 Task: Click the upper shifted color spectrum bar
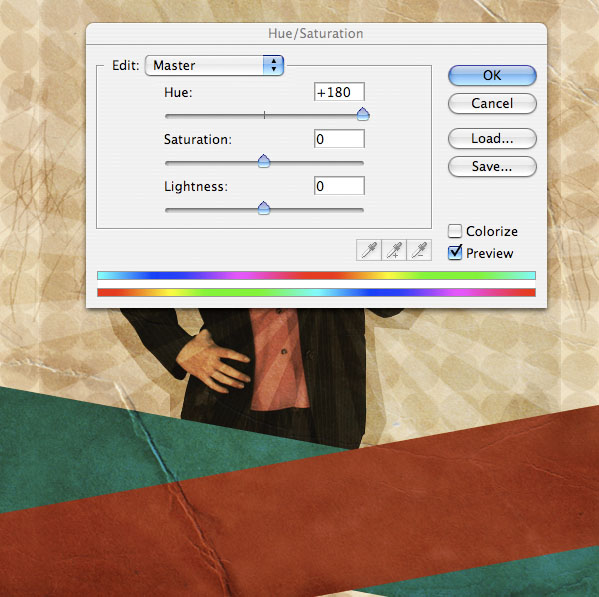[x=316, y=275]
